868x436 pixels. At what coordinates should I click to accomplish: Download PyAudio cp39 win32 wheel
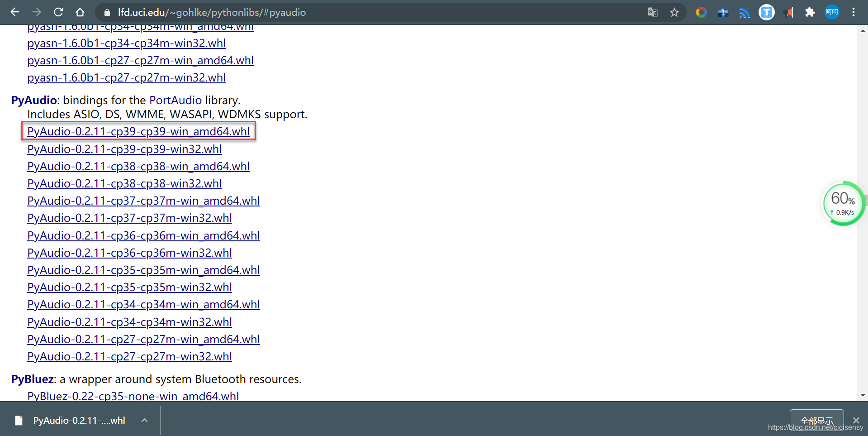(x=124, y=149)
